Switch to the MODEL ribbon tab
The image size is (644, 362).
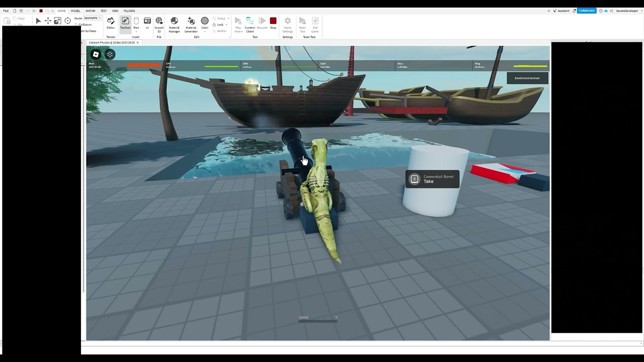click(75, 11)
